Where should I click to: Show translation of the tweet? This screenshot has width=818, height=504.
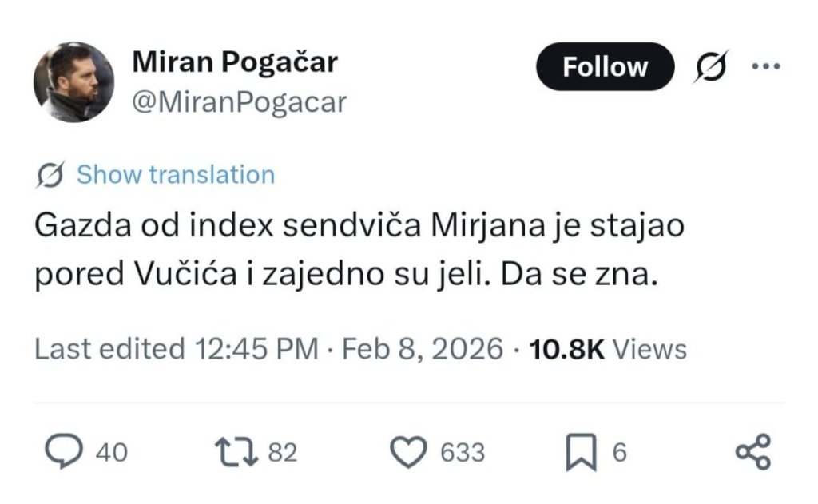point(175,175)
